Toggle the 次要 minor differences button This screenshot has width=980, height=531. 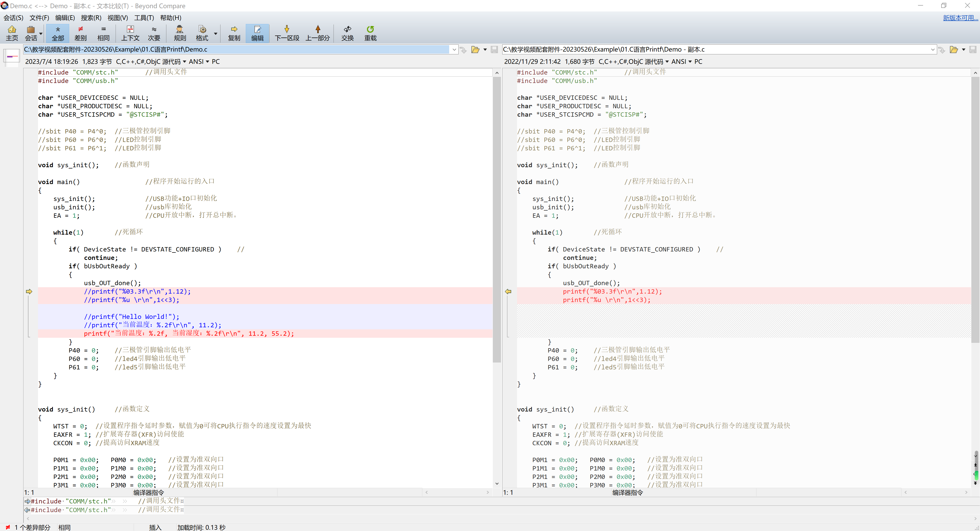click(x=154, y=33)
